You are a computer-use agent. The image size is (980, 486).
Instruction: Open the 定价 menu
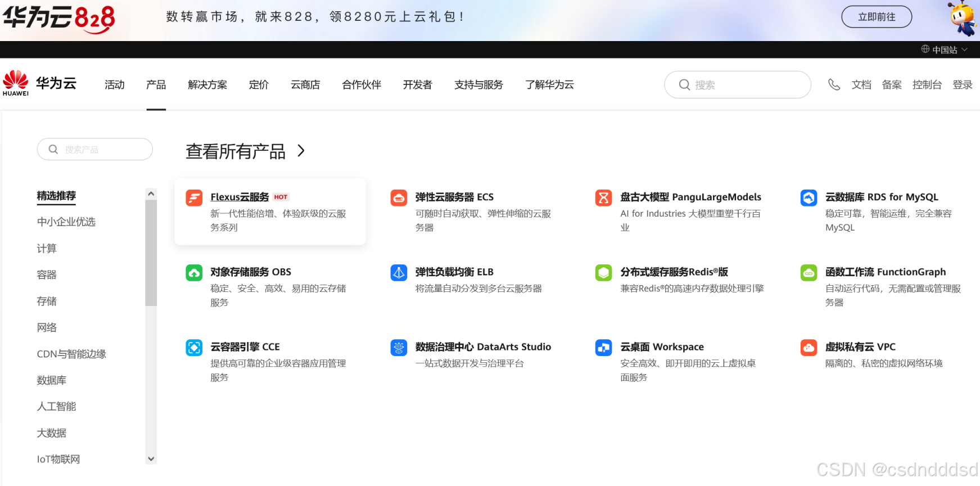point(259,85)
